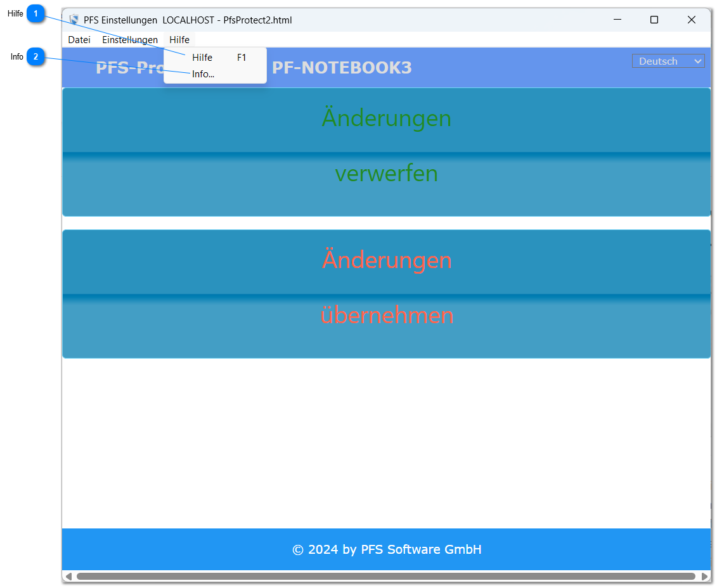Expand the Deutsch language dropdown

pyautogui.click(x=668, y=61)
